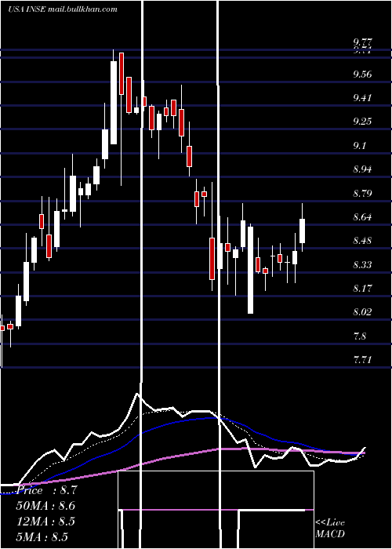Click the 7.8 price axis label
The image size is (392, 549).
click(x=359, y=336)
